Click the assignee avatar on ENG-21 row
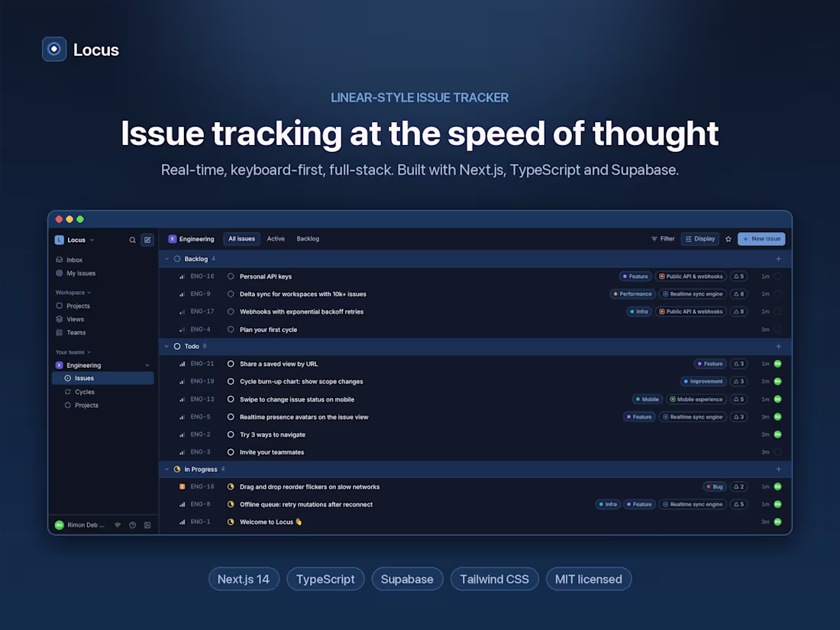 coord(778,363)
